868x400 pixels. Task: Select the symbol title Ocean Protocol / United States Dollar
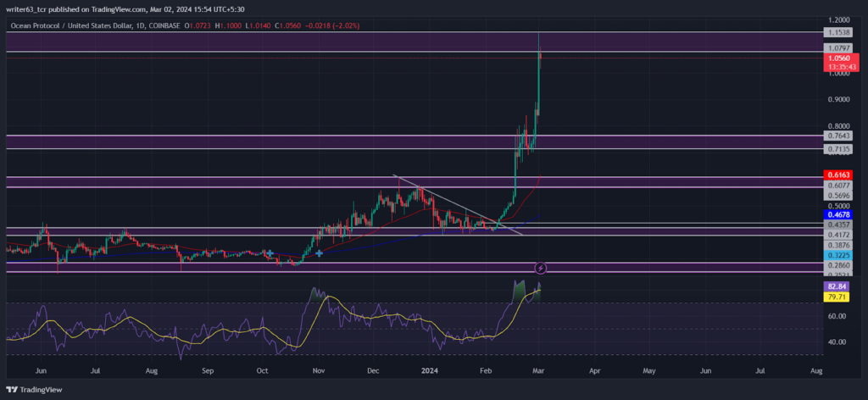(x=72, y=25)
